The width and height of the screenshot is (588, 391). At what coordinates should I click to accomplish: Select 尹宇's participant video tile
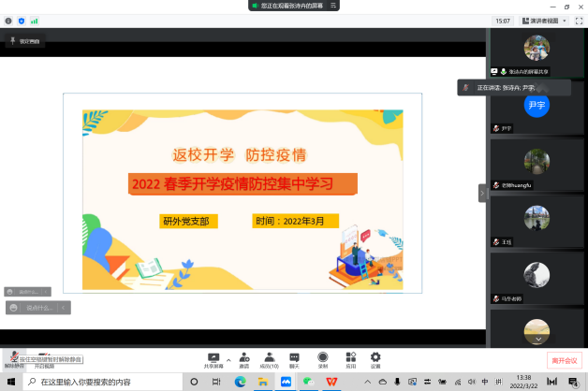536,109
